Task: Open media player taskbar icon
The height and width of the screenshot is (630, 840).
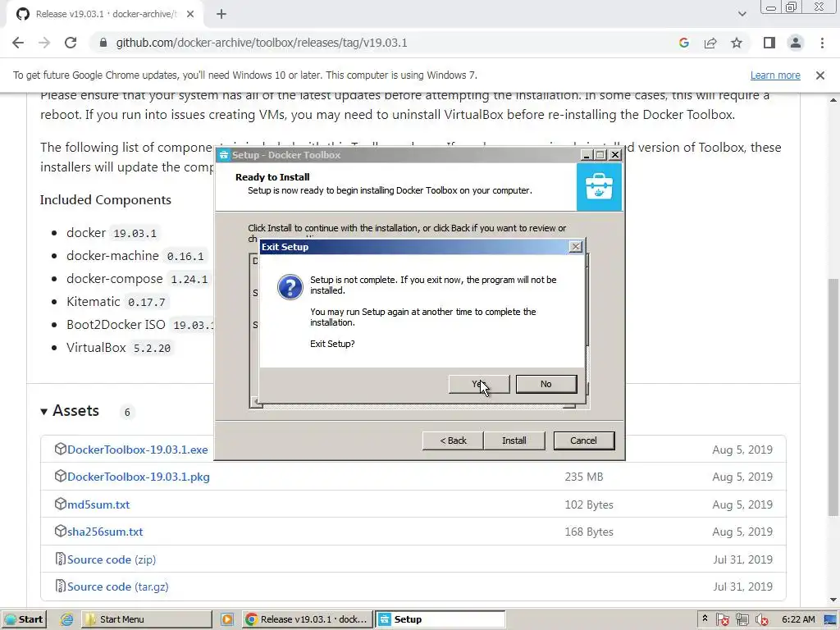Action: point(227,619)
